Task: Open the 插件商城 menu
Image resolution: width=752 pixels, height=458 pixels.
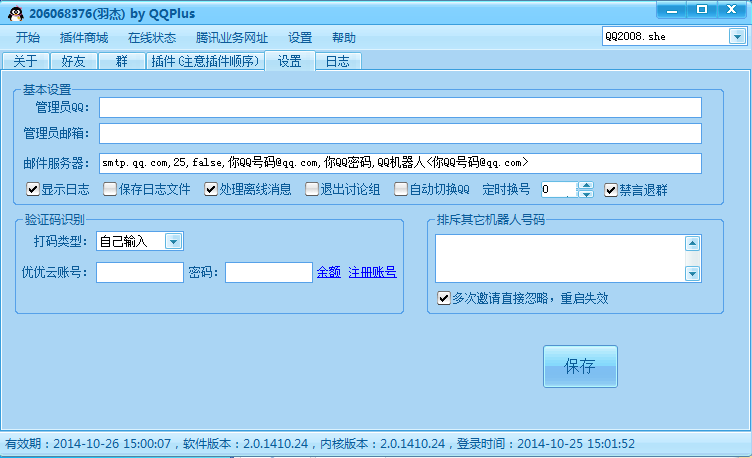Action: pos(84,37)
